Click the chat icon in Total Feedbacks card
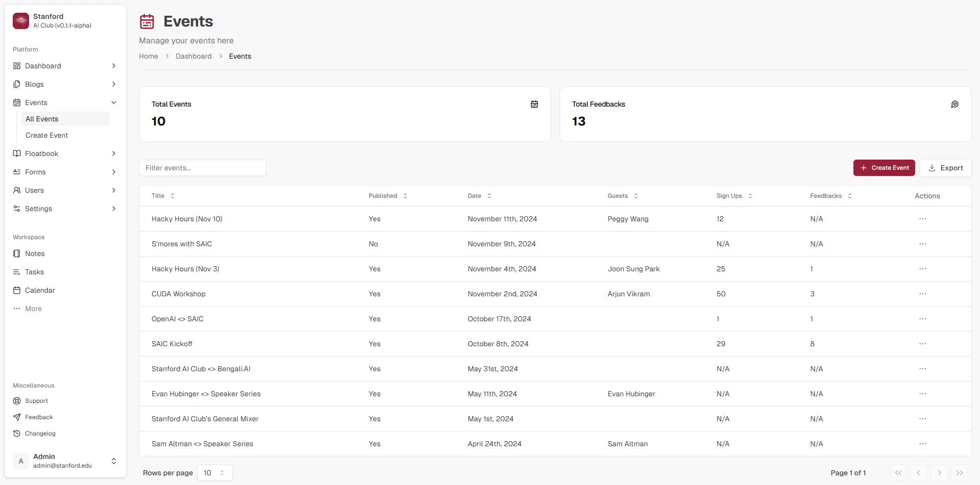The height and width of the screenshot is (485, 980). tap(954, 104)
